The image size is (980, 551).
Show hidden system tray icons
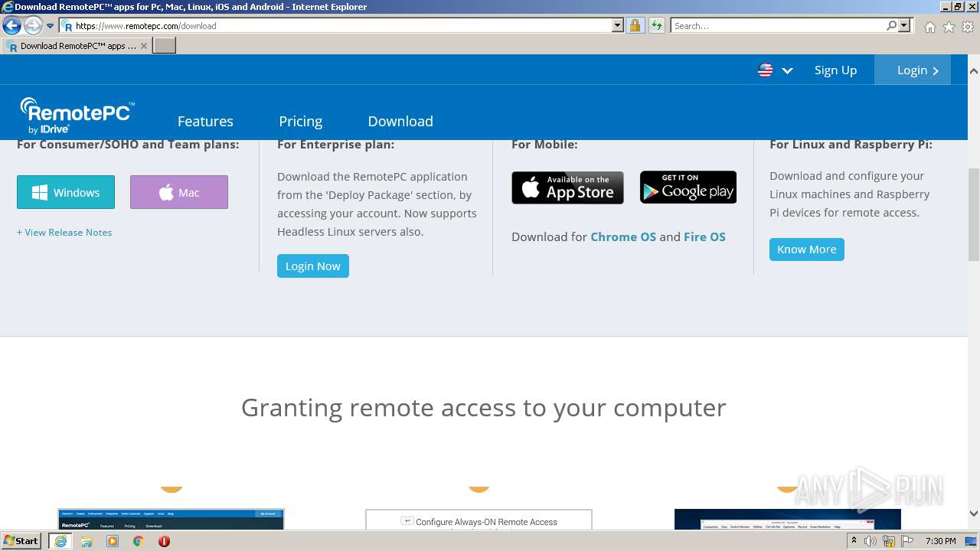click(x=854, y=541)
